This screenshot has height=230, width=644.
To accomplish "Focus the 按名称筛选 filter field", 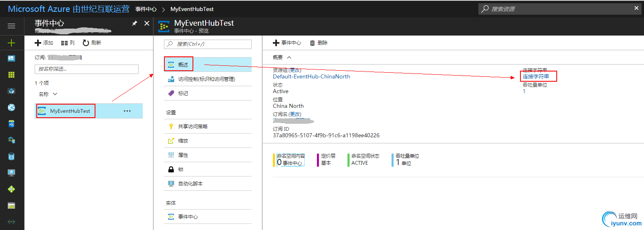I will (x=86, y=69).
